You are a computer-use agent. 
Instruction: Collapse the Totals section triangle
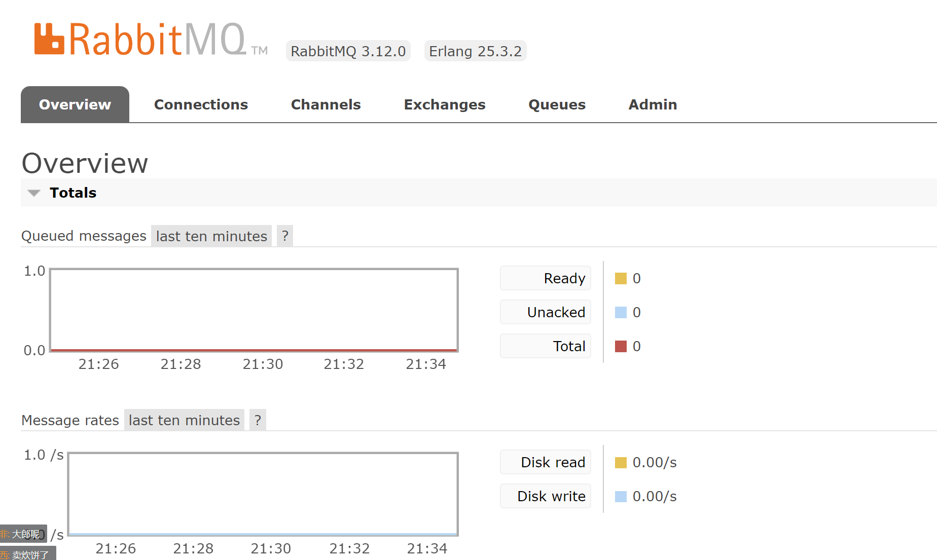(34, 193)
